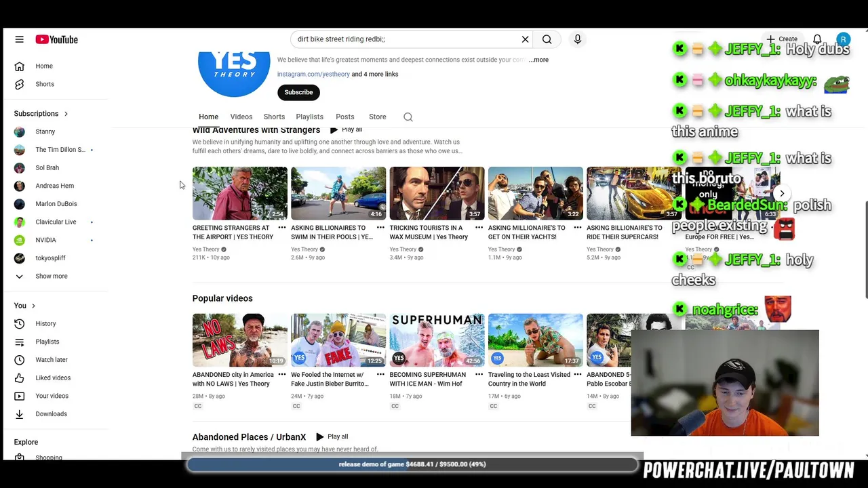The width and height of the screenshot is (868, 488).
Task: Open options for Greeting Strangers video
Action: (x=282, y=228)
